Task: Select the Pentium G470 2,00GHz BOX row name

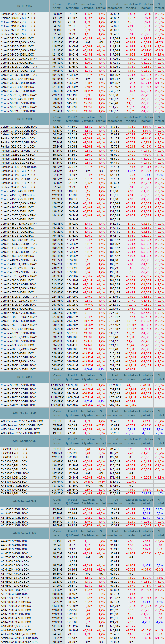Action: [18, 14]
